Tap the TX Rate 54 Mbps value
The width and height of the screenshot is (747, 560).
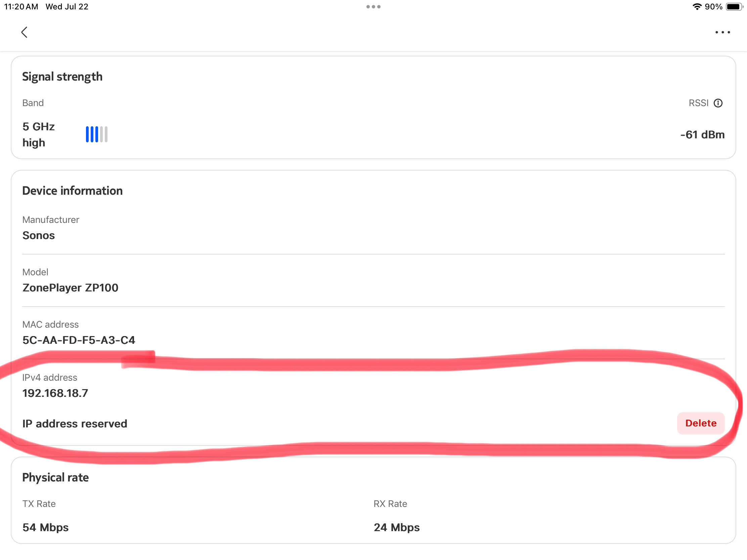tap(45, 527)
